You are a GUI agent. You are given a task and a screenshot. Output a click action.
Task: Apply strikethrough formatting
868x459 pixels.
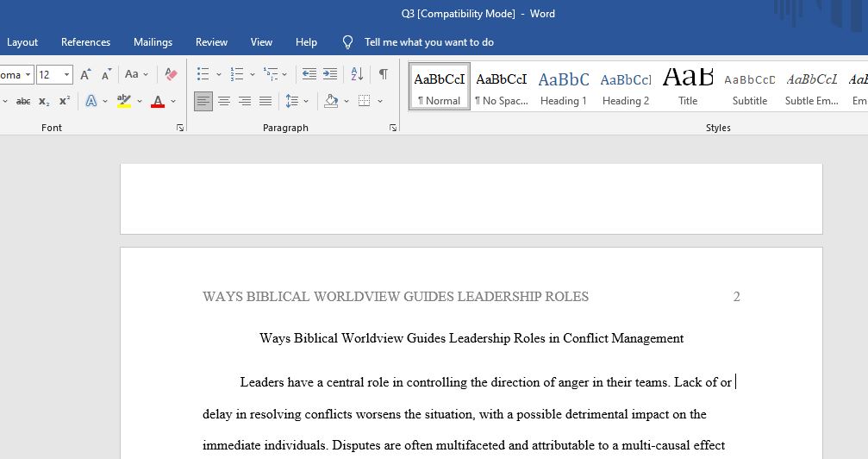23,101
